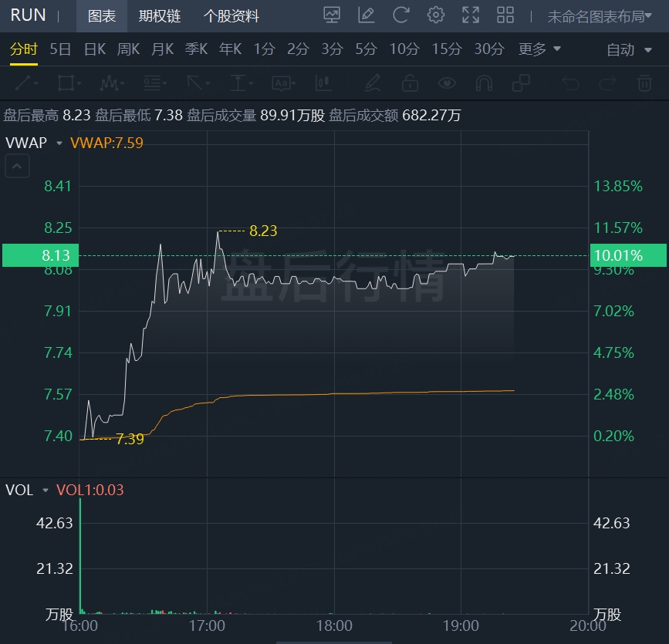Open the 更多 timeframes dropdown
This screenshot has height=644, width=669.
[x=539, y=49]
